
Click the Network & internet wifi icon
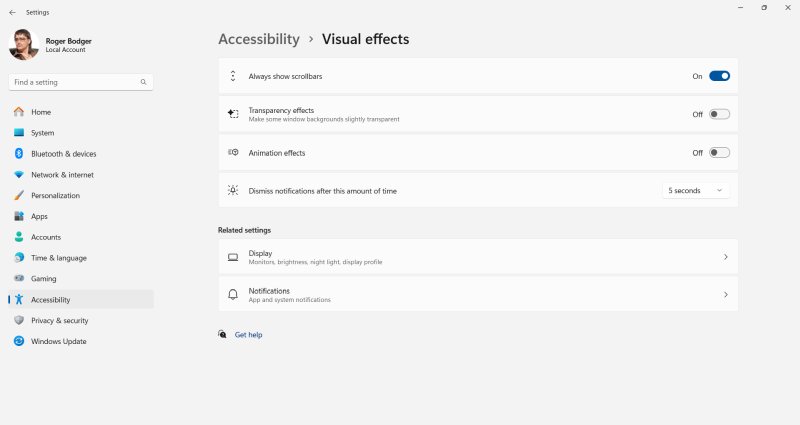coord(19,174)
